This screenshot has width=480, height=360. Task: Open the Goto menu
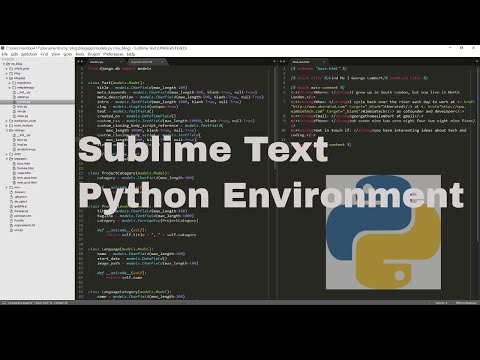tap(68, 54)
